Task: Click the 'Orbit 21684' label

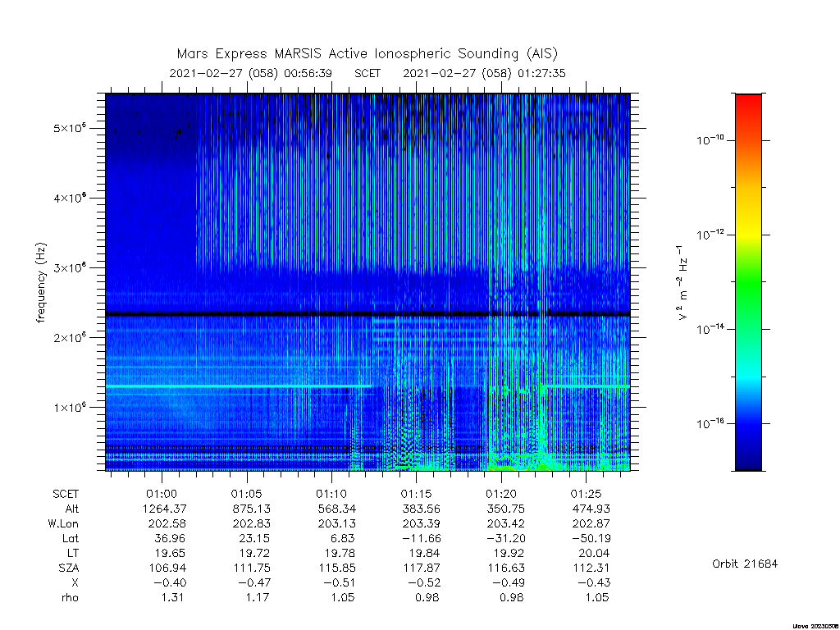Action: coord(745,564)
